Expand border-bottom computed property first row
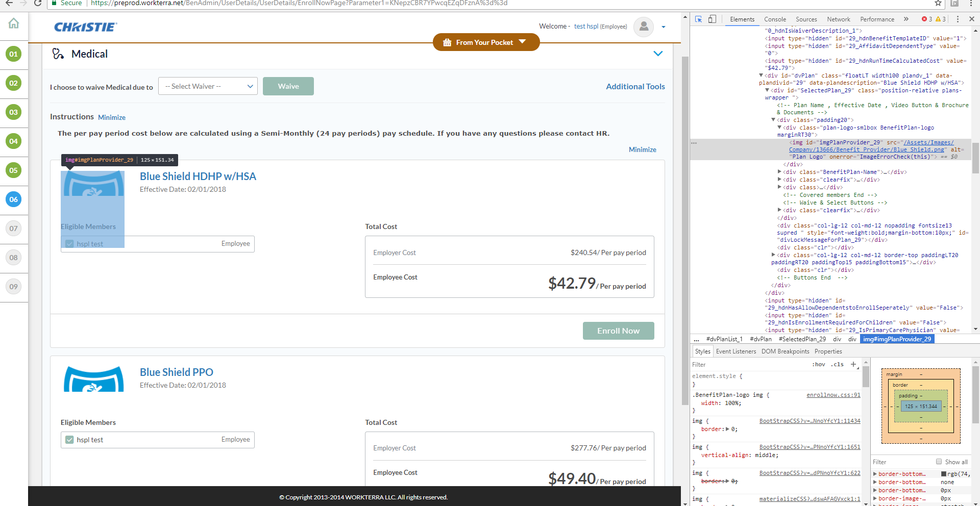 pos(875,474)
